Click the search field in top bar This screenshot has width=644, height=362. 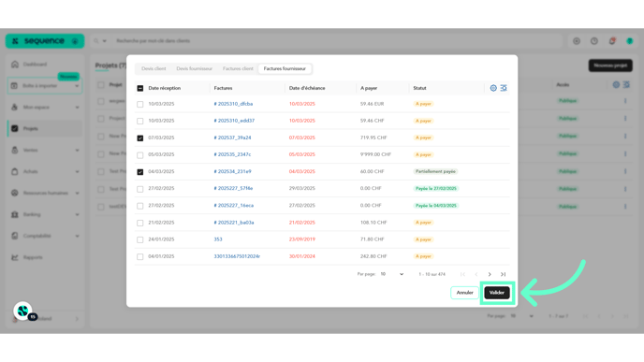coord(335,40)
